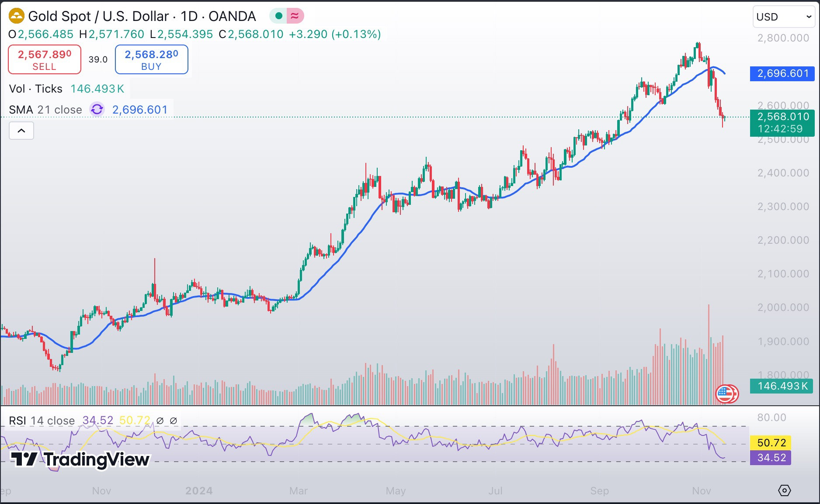Click the change value +3.290 (+0.13%)
The image size is (820, 504).
tap(335, 34)
